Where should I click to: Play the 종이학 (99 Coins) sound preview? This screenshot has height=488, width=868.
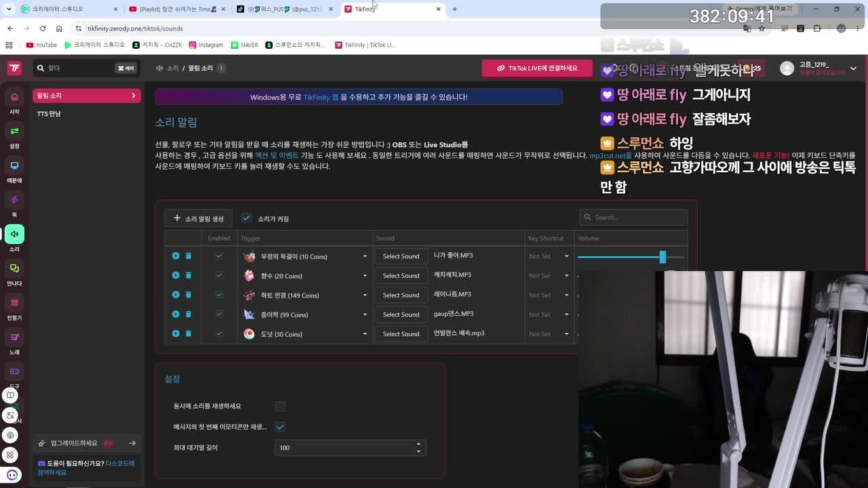[x=176, y=314]
